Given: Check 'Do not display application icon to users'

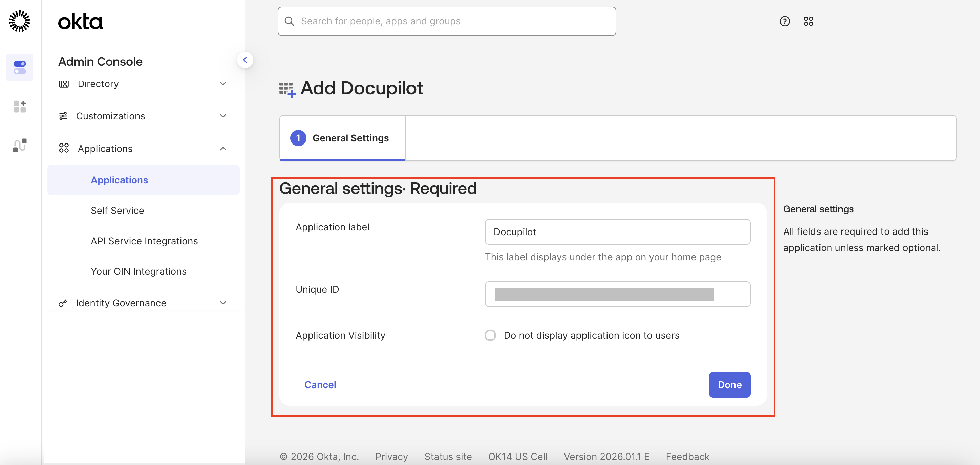Looking at the screenshot, I should point(490,335).
